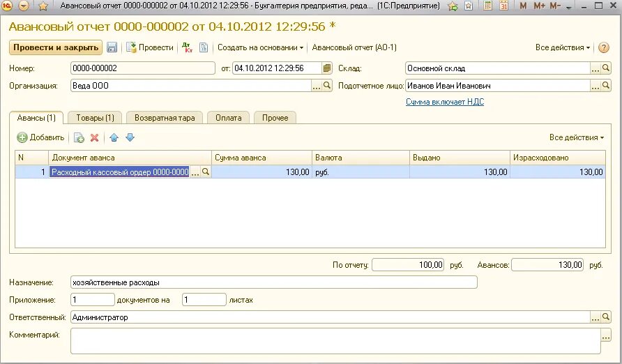Open calendar picker beside date field
This screenshot has height=364, width=622.
[327, 68]
